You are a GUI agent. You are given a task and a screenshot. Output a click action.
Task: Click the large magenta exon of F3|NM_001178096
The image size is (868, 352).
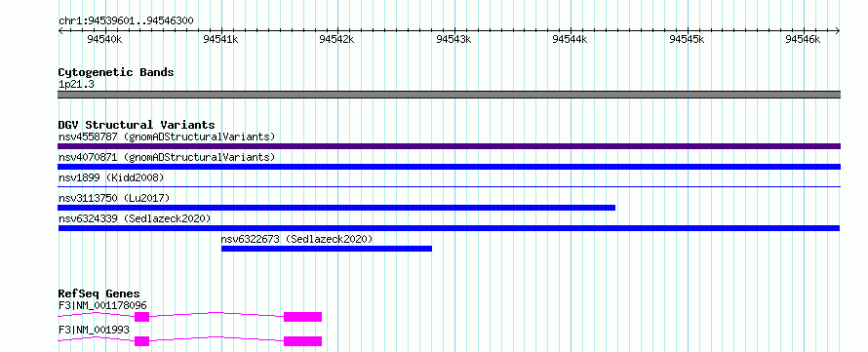(x=302, y=317)
